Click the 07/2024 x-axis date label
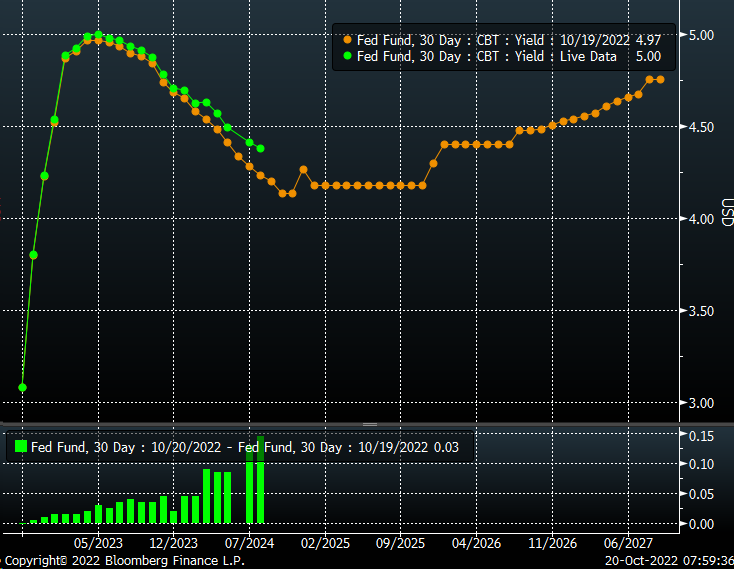Viewport: 734px width, 569px height. coord(250,543)
